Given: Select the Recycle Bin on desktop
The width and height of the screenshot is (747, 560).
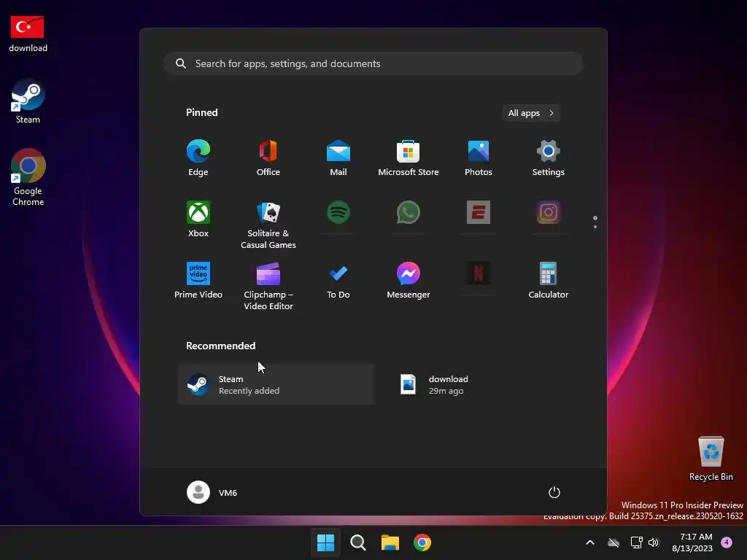Looking at the screenshot, I should [711, 459].
